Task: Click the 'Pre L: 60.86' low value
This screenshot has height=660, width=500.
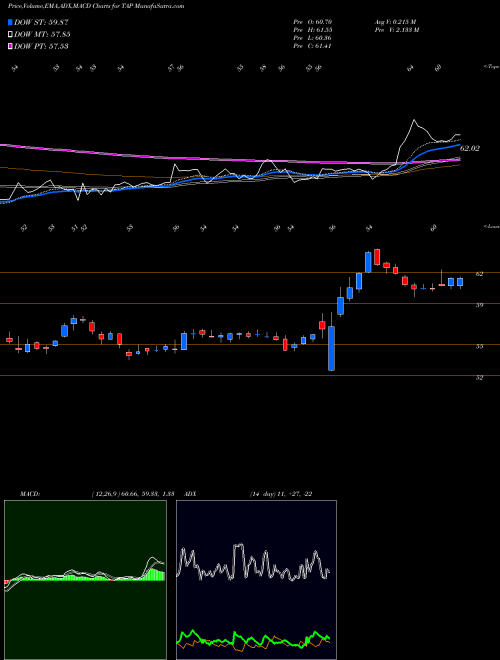Action: 313,38
